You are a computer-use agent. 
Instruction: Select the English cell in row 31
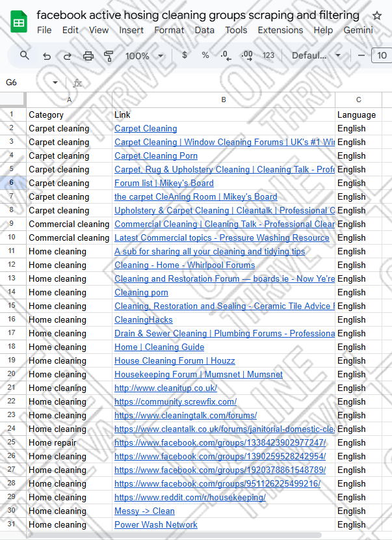359,524
